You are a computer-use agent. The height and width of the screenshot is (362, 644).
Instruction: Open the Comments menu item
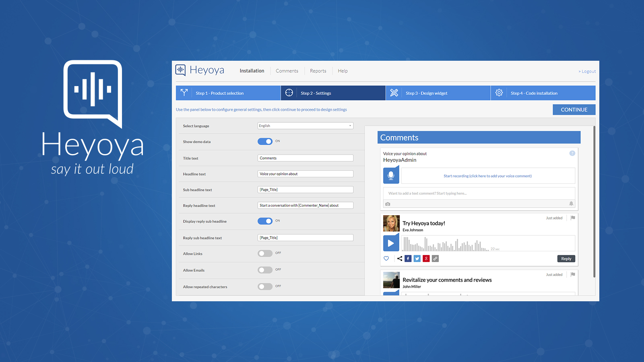pyautogui.click(x=287, y=71)
